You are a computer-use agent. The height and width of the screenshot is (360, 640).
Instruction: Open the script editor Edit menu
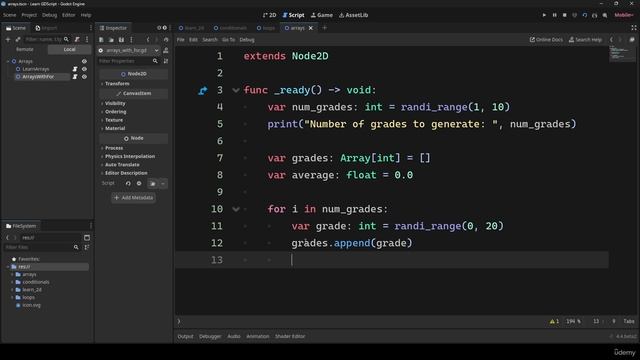(193, 40)
